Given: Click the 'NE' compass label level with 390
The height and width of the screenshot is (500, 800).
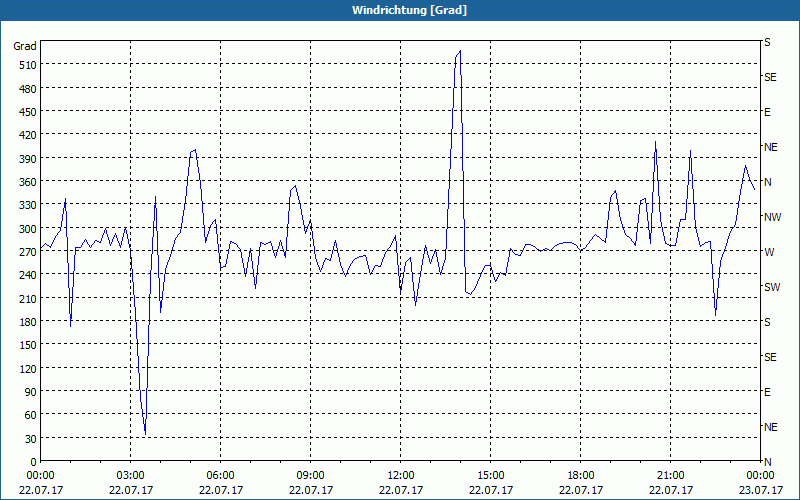Looking at the screenshot, I should pyautogui.click(x=770, y=147).
